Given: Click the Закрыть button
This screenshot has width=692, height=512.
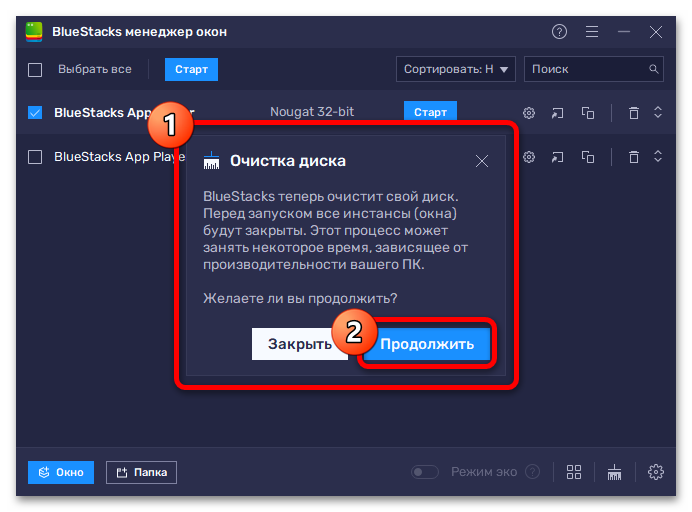Looking at the screenshot, I should [300, 344].
